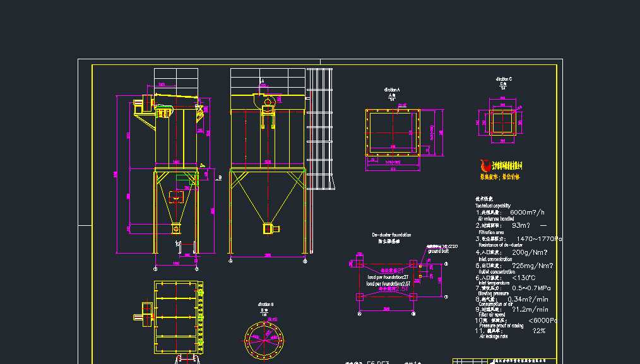Select the square flange in direction C view
Image resolution: width=640 pixels, height=364 pixels.
(502, 122)
